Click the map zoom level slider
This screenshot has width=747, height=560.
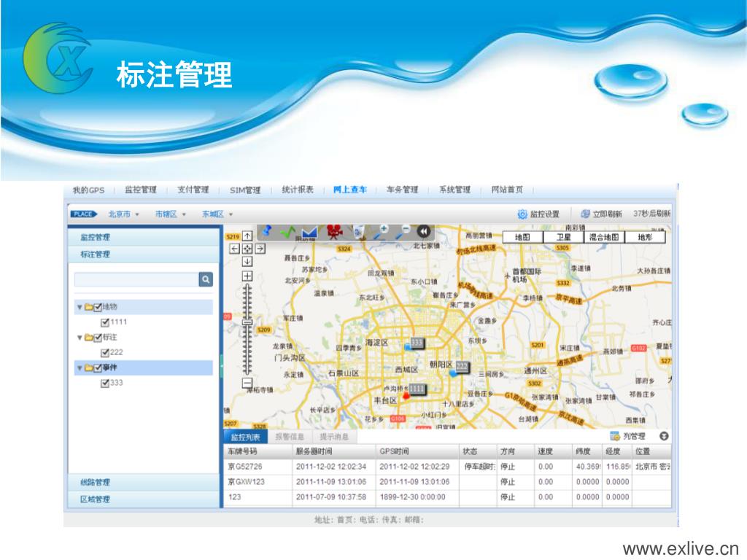247,322
